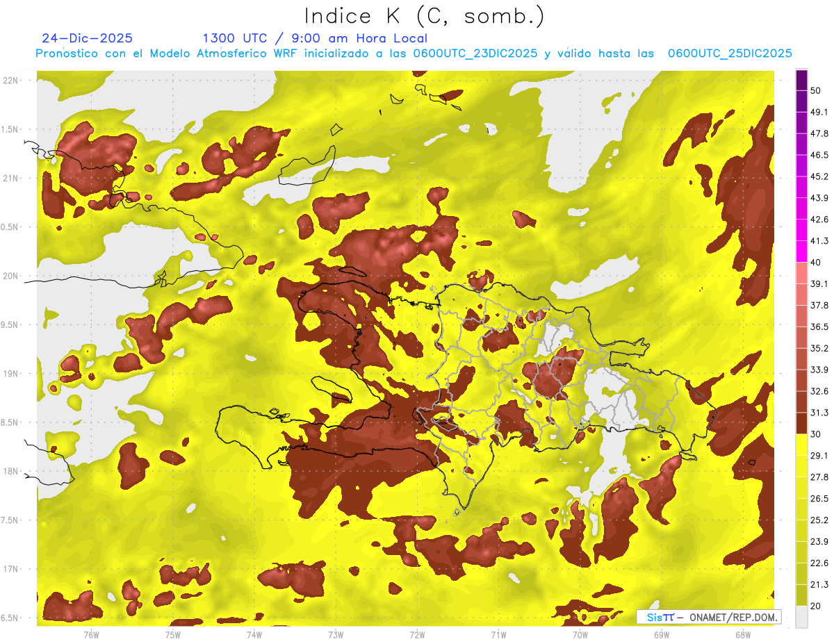
Task: Click the "68W" longitude label
Action: [x=743, y=634]
